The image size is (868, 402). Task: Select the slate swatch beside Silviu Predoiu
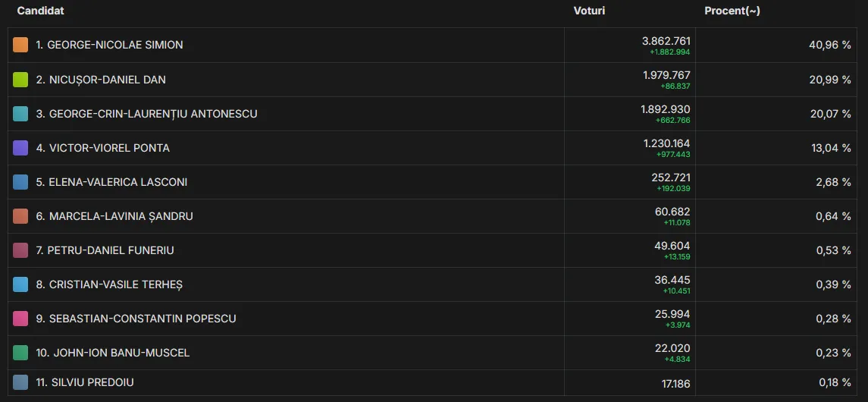20,382
